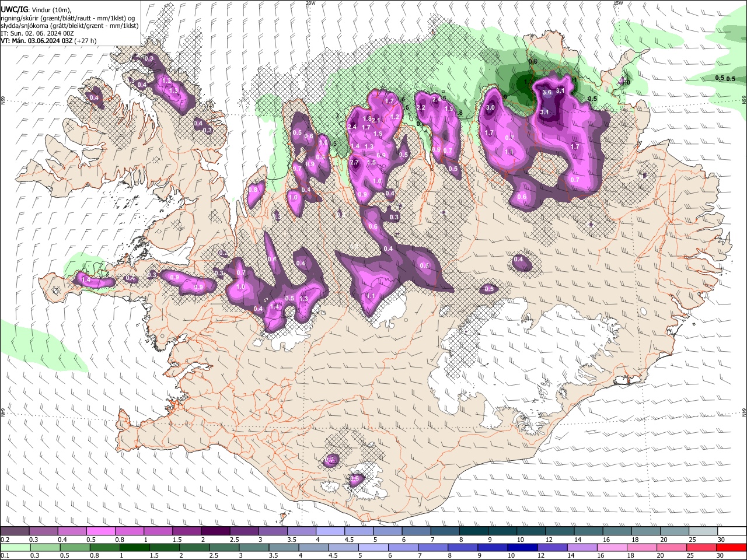Click the 3.0 snowfall value on the map
The image size is (747, 560).
[x=490, y=107]
